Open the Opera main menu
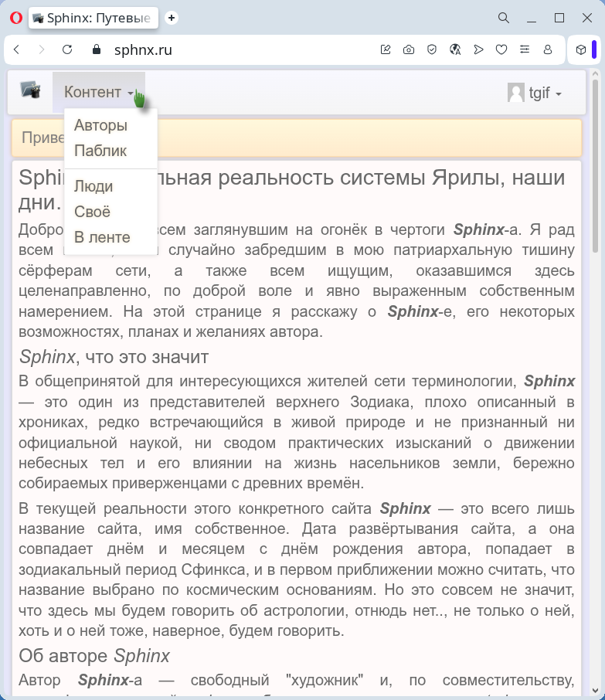 (15, 18)
